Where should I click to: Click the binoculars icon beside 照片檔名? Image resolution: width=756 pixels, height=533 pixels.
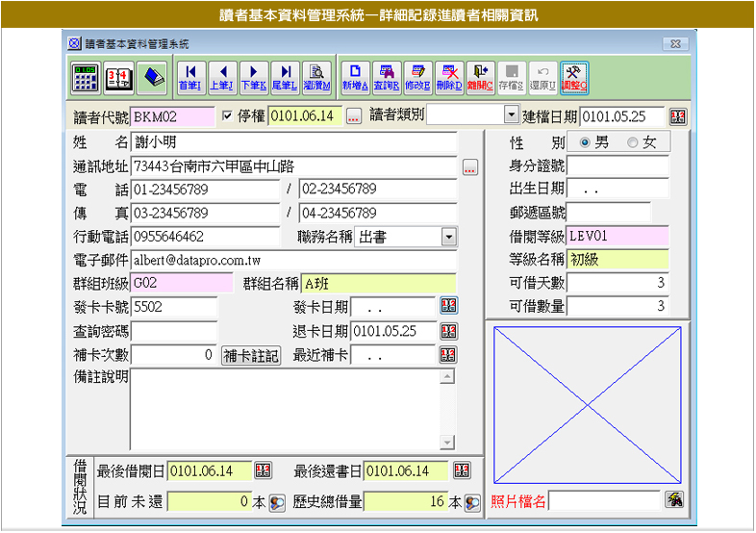(x=675, y=499)
